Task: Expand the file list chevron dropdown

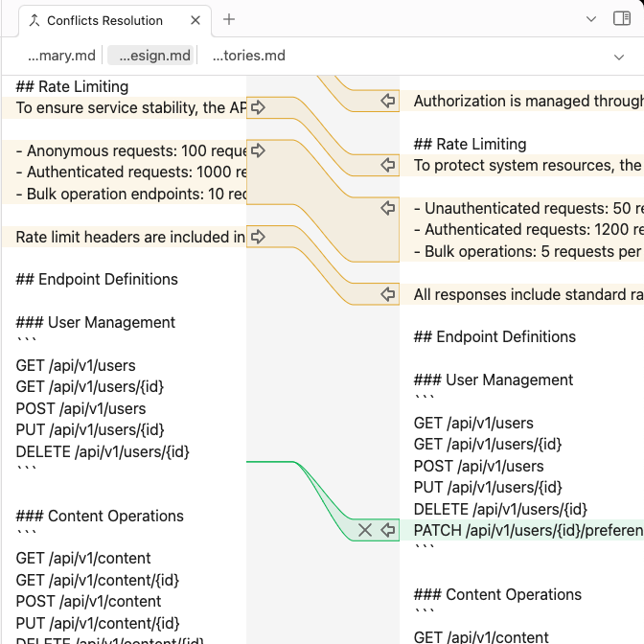Action: pyautogui.click(x=619, y=57)
